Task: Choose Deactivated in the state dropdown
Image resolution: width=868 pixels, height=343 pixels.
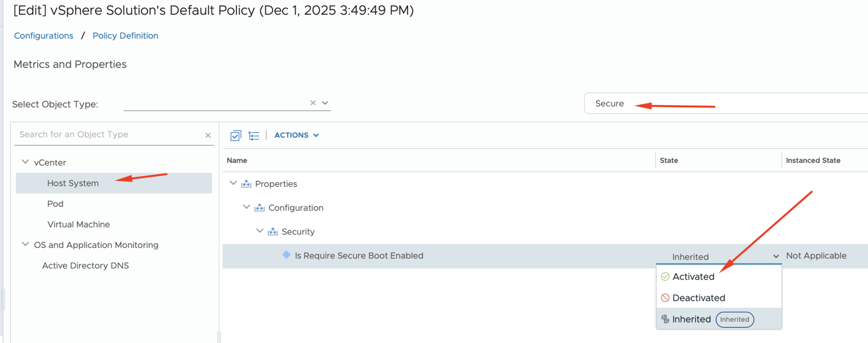Action: [x=698, y=298]
